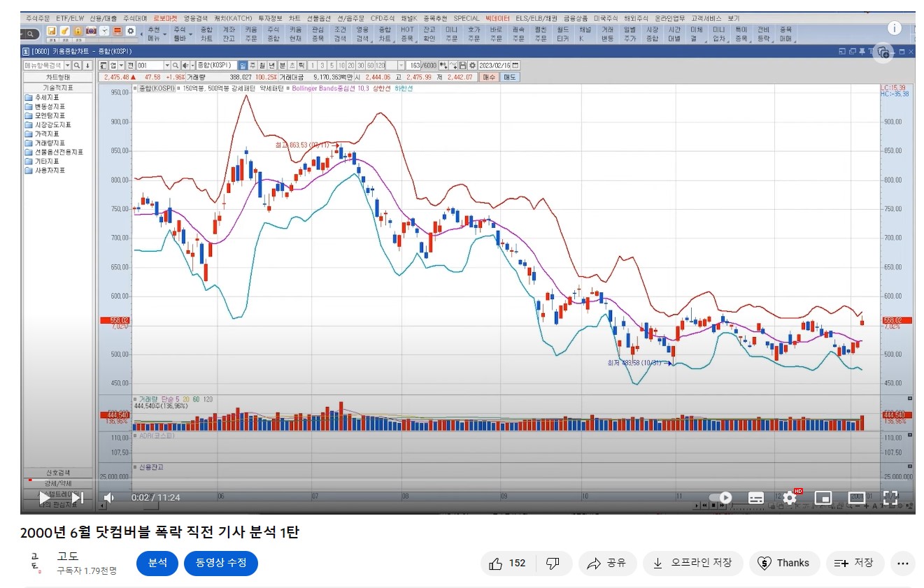Viewport: 924px width, 588px height.
Task: Dislike this video
Action: click(553, 563)
